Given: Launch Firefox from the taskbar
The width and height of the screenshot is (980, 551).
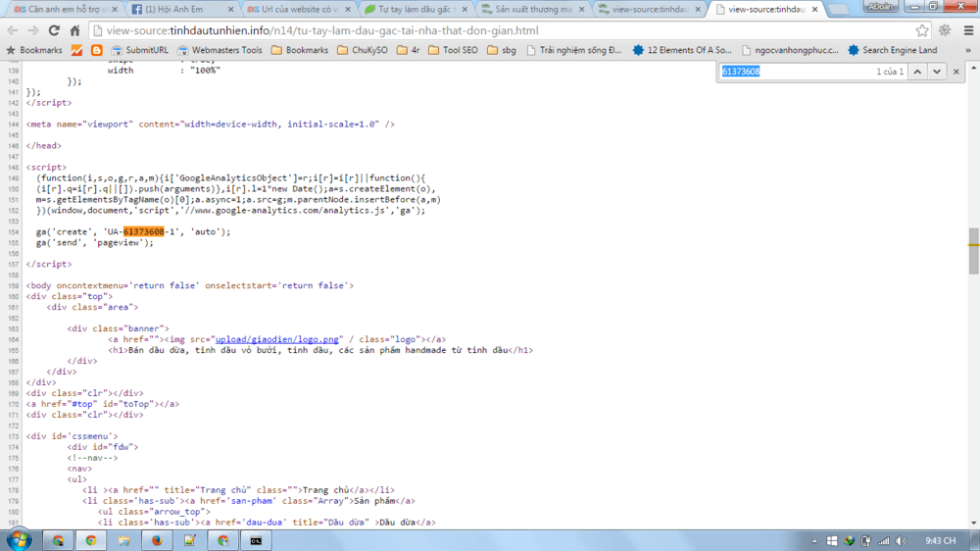Looking at the screenshot, I should click(x=157, y=540).
